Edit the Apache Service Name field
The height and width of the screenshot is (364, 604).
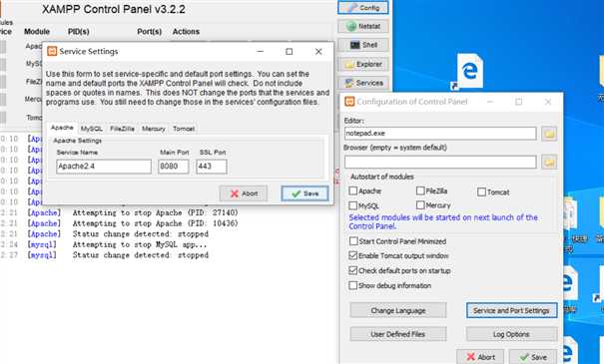click(x=104, y=167)
